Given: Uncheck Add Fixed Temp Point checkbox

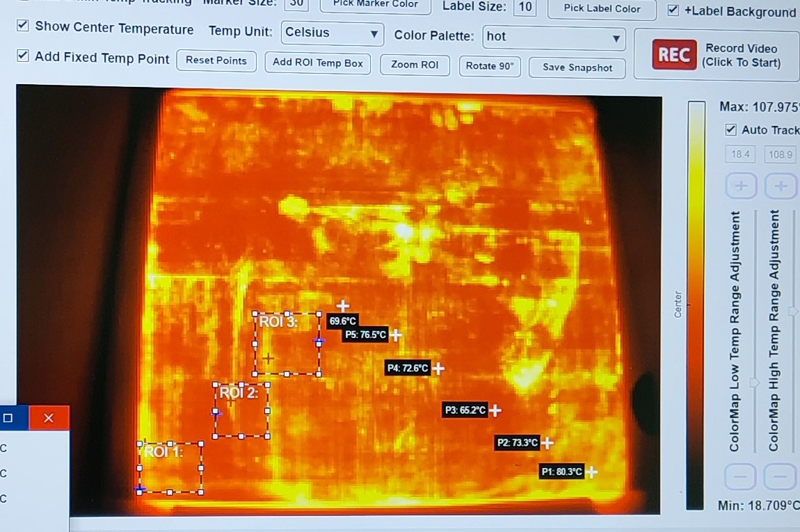Looking at the screenshot, I should (22, 56).
